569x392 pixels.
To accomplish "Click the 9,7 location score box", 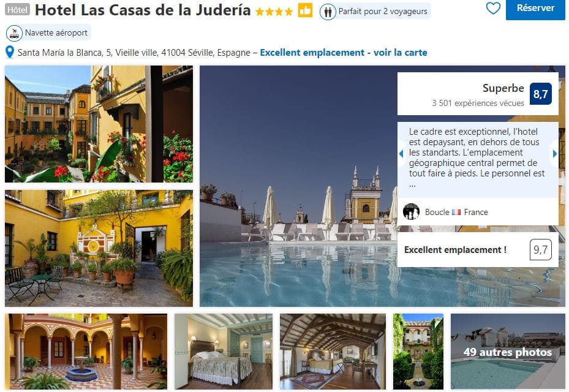I will (x=540, y=250).
